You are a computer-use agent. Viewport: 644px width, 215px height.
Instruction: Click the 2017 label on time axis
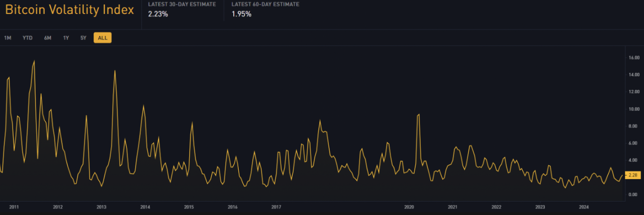click(x=276, y=207)
